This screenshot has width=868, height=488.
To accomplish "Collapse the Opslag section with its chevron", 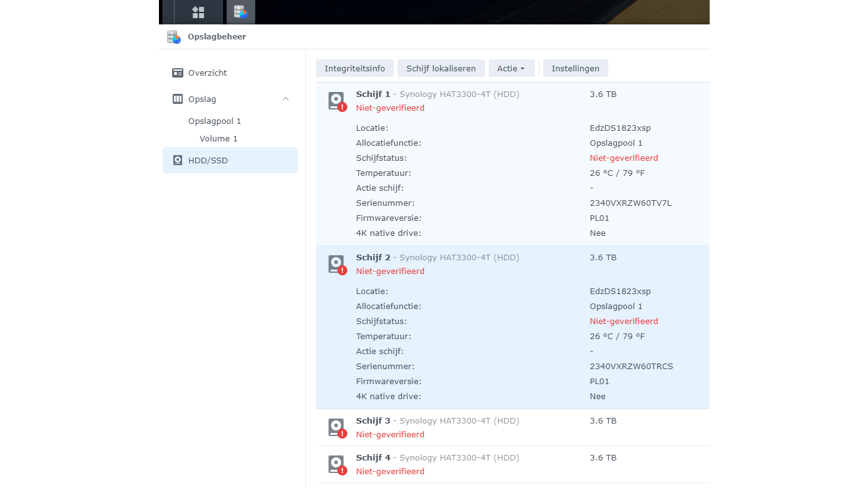I will [x=285, y=99].
